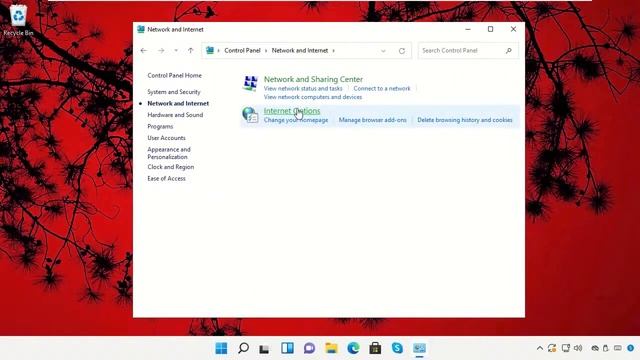Image resolution: width=640 pixels, height=360 pixels.
Task: Click Manage browser add-ons
Action: tap(373, 120)
